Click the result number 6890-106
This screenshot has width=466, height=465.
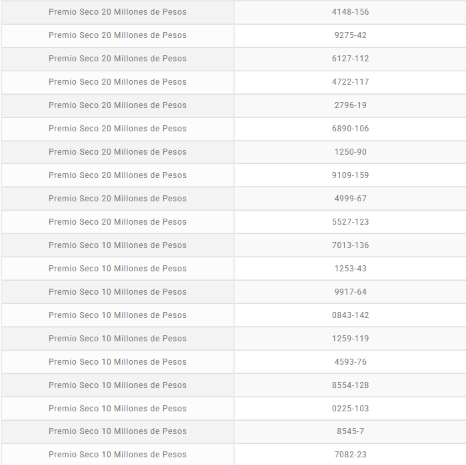350,129
